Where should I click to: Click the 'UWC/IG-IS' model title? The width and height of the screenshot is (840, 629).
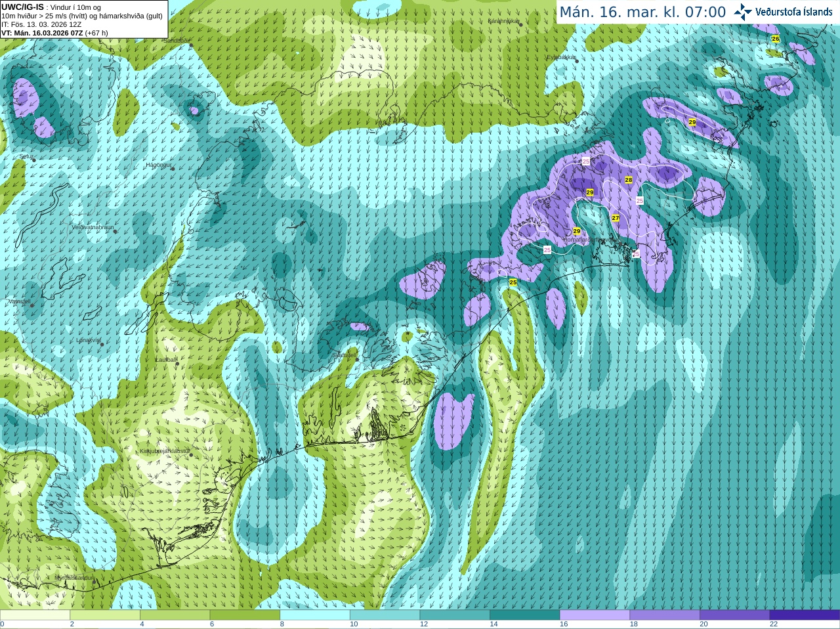22,7
